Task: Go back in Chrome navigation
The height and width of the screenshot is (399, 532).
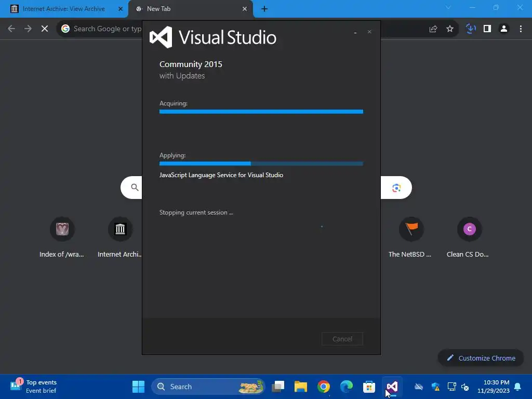Action: click(x=11, y=29)
